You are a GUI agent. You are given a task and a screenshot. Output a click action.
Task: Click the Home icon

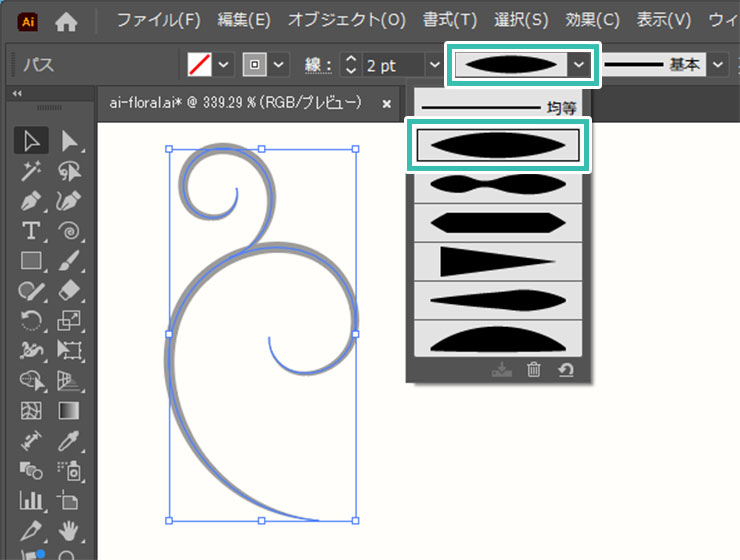[66, 20]
